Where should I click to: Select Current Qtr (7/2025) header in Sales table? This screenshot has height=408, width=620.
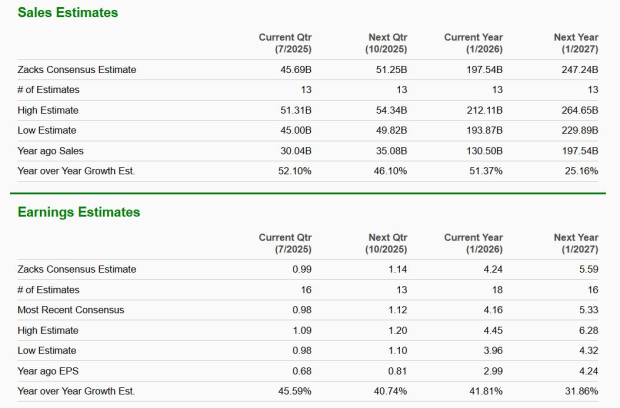285,43
